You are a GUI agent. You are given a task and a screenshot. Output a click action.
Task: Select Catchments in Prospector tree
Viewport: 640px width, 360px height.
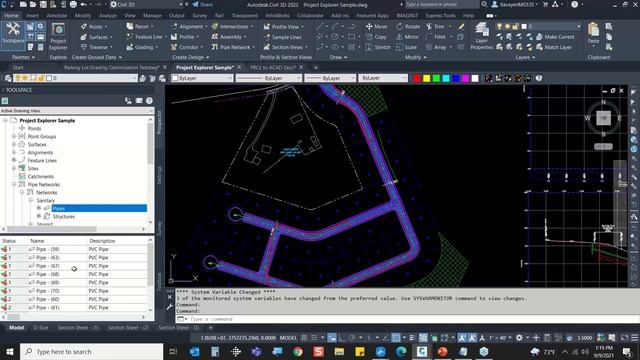(x=40, y=176)
